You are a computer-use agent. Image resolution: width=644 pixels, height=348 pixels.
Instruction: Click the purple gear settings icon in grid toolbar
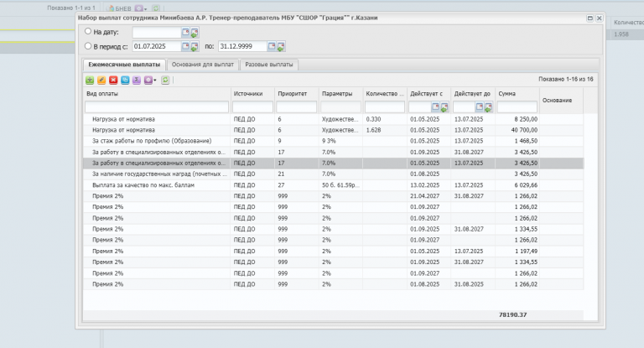click(x=148, y=81)
